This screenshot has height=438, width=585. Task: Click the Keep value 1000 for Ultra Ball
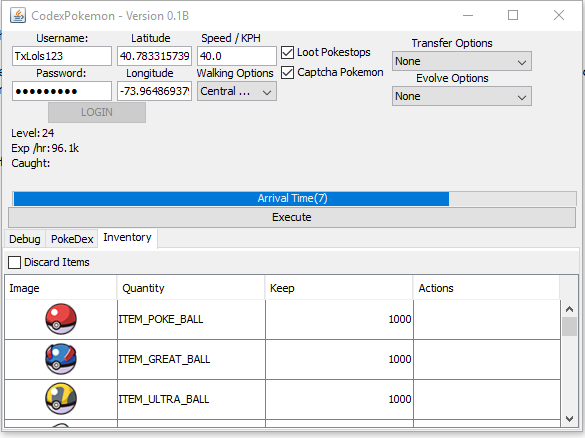click(x=339, y=399)
